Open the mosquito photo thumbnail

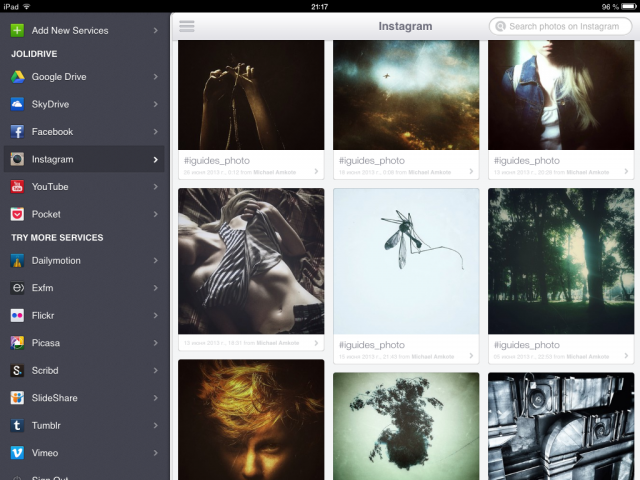(406, 261)
